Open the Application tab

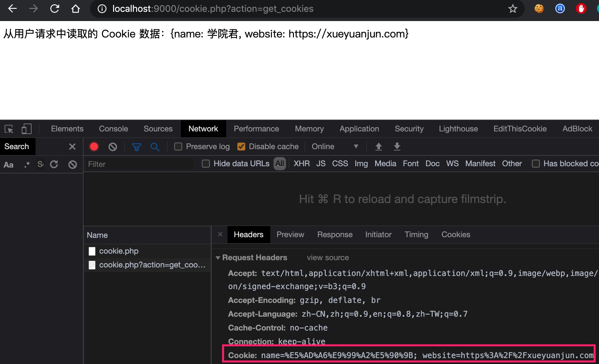(359, 129)
